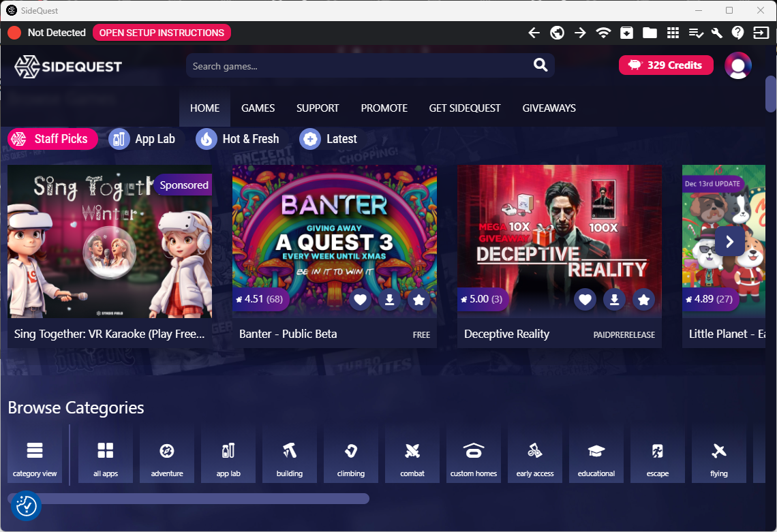Go forward with the right arrow icon
Viewport: 777px width, 532px height.
(x=580, y=33)
